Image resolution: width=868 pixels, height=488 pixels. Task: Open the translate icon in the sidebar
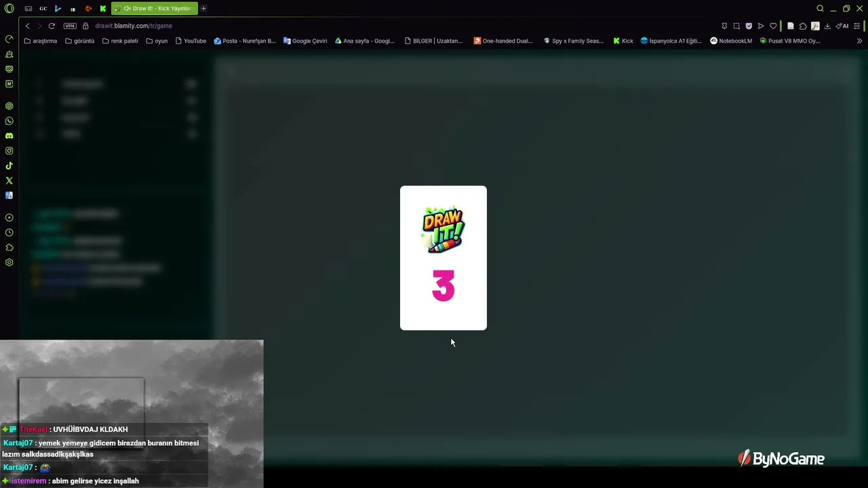9,195
